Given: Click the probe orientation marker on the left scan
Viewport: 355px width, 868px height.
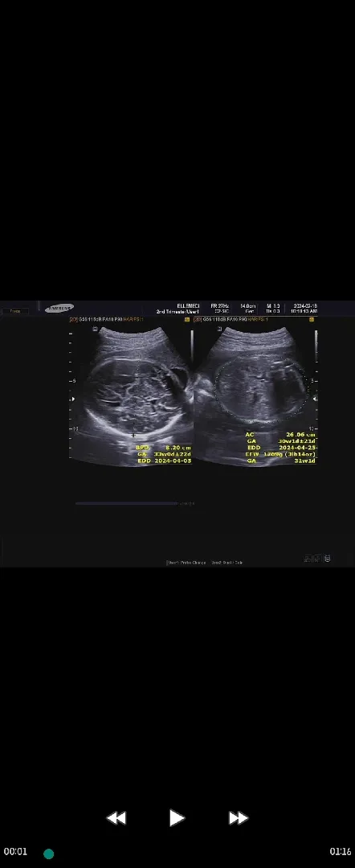Looking at the screenshot, I should (95, 329).
